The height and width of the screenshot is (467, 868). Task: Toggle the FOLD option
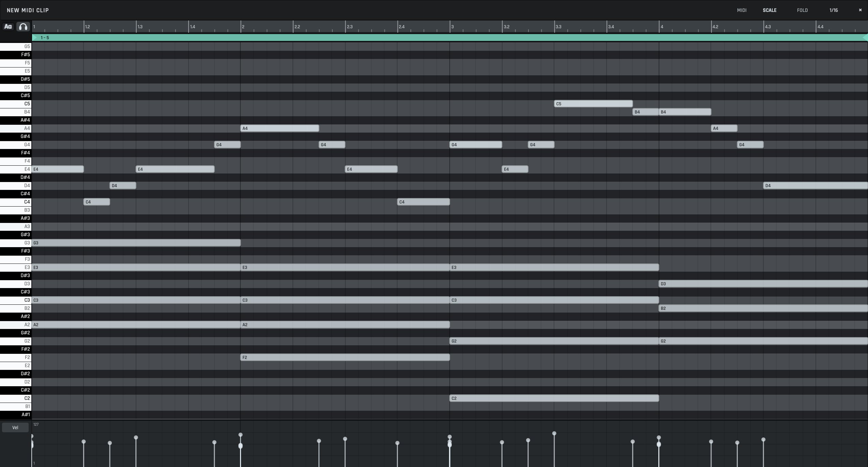802,10
